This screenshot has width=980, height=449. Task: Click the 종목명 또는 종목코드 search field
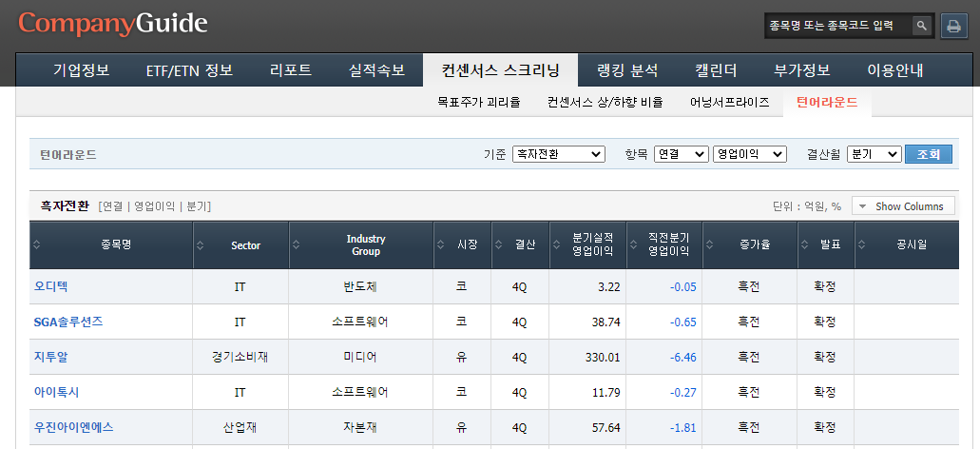tap(838, 26)
